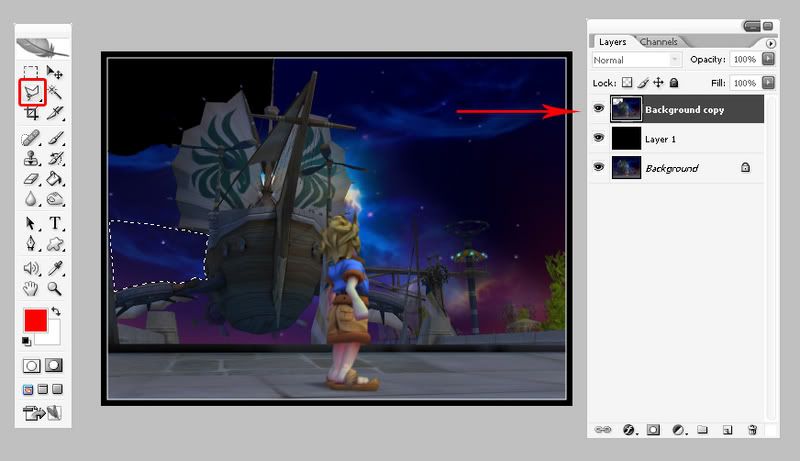The image size is (800, 461).
Task: Toggle lock all padlock icon
Action: point(674,82)
